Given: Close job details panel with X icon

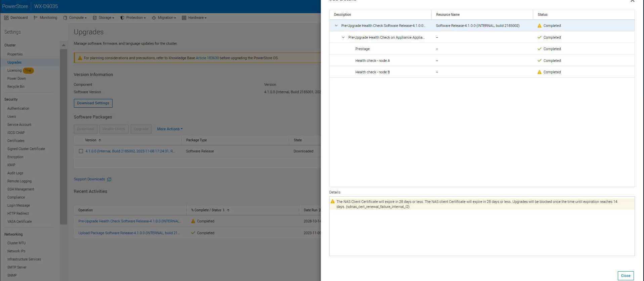Looking at the screenshot, I should click(633, 1).
